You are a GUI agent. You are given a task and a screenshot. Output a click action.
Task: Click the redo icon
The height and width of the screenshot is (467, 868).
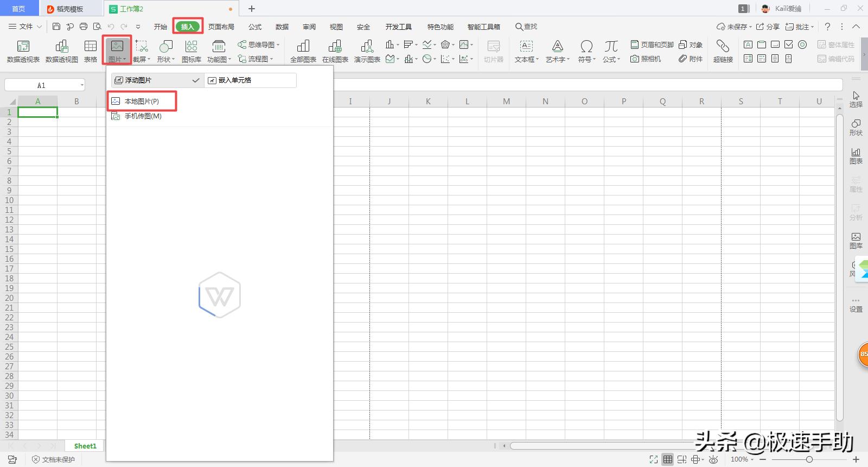(x=124, y=27)
